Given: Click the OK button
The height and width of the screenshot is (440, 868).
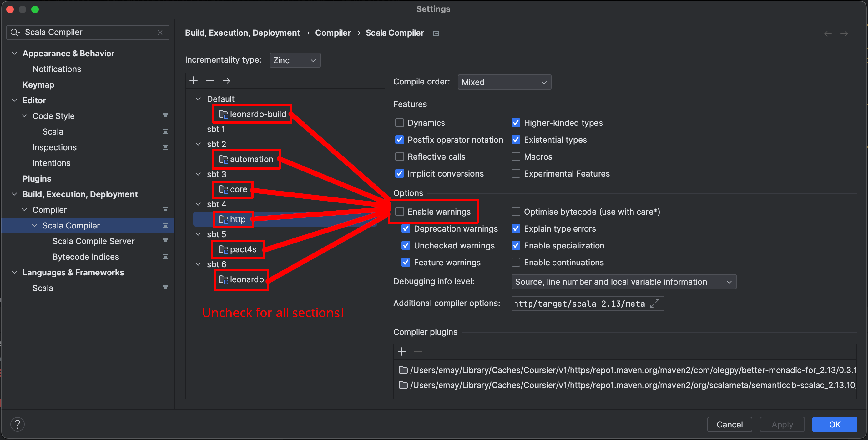Looking at the screenshot, I should (x=834, y=424).
